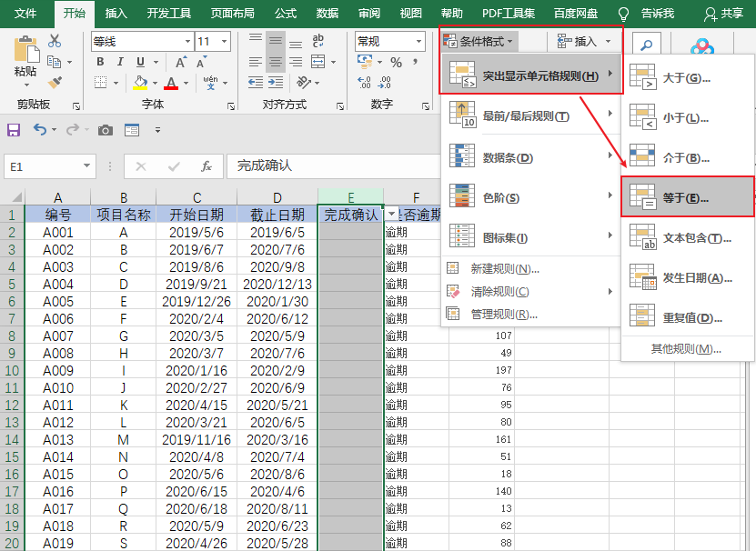The width and height of the screenshot is (756, 551).
Task: Open 其他规则(M)... link
Action: [x=686, y=349]
